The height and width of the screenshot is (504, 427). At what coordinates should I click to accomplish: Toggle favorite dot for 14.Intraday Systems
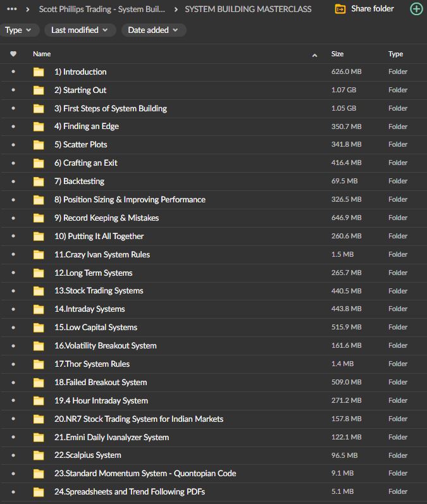point(13,309)
